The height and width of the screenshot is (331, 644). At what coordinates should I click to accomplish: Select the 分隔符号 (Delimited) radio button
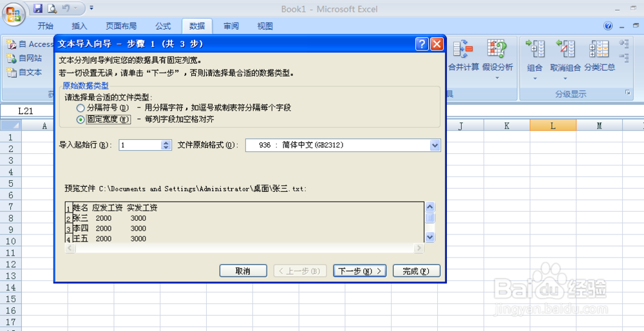point(80,108)
